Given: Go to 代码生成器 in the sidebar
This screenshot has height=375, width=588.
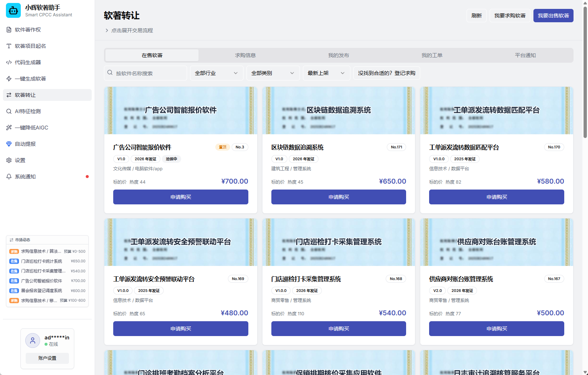Looking at the screenshot, I should click(47, 62).
